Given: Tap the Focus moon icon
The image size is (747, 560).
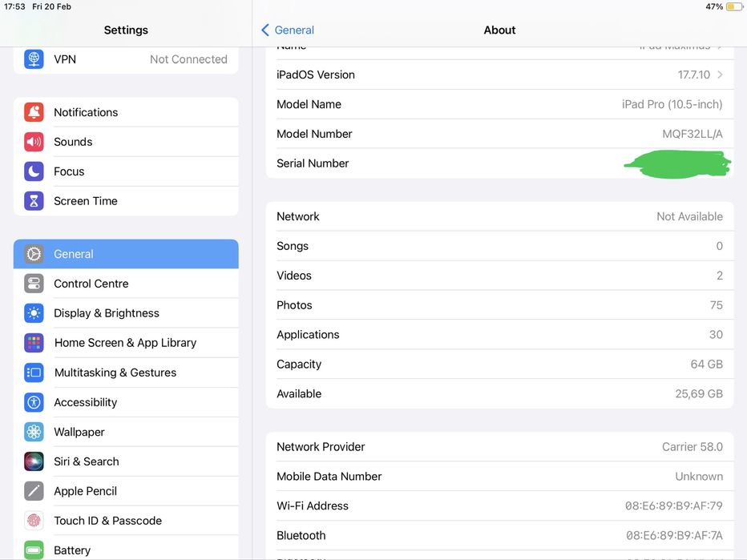Looking at the screenshot, I should (x=34, y=171).
